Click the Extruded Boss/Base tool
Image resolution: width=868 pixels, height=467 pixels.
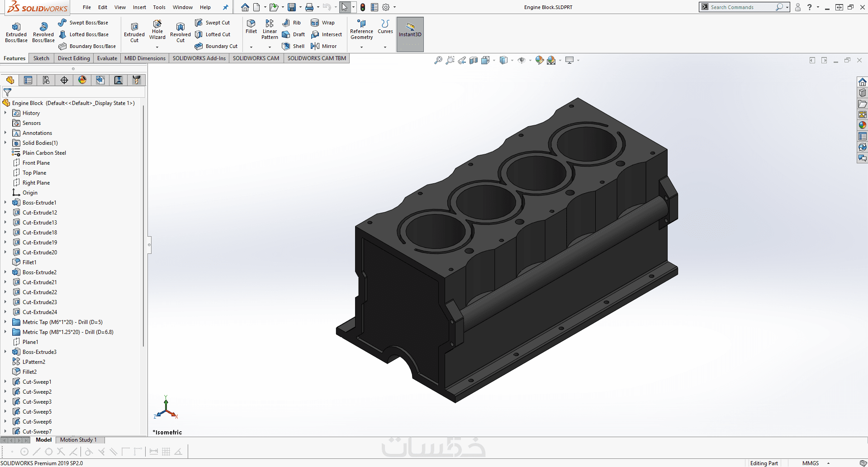click(16, 33)
